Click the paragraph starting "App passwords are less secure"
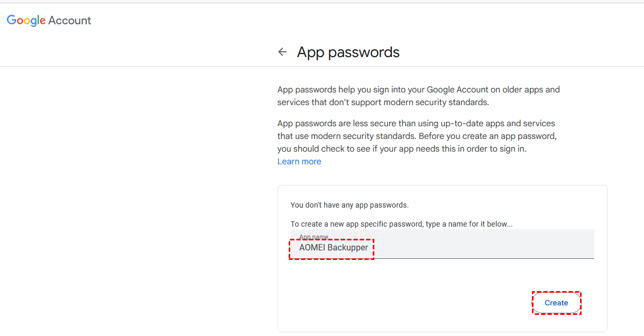Image resolution: width=644 pixels, height=336 pixels. (417, 136)
